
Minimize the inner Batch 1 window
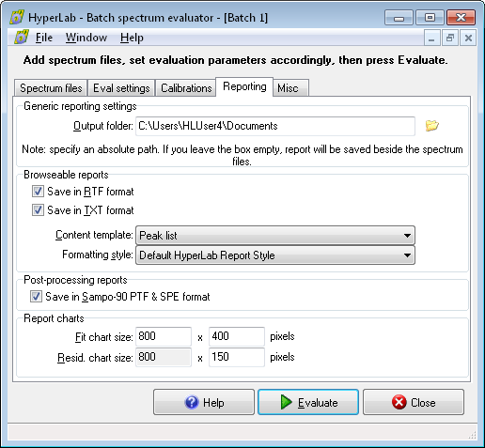click(x=431, y=39)
